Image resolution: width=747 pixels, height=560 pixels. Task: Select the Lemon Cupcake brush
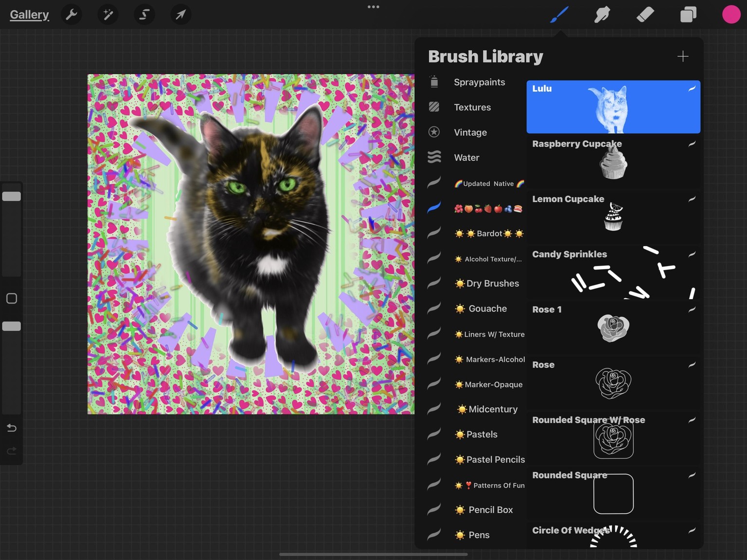[x=613, y=217]
